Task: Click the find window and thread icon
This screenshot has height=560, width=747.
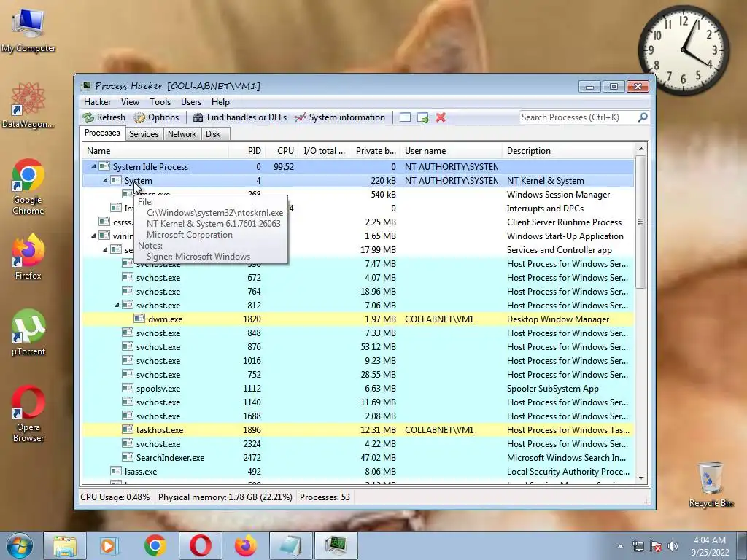Action: pos(422,117)
